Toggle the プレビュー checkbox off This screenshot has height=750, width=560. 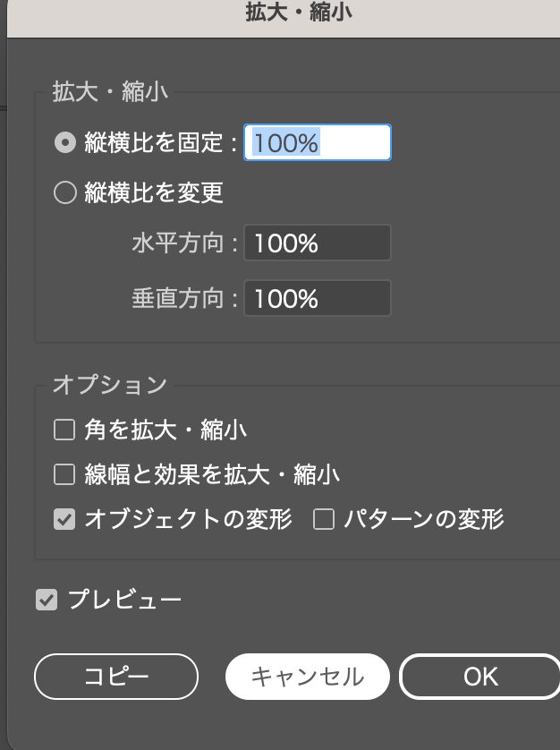click(x=47, y=600)
